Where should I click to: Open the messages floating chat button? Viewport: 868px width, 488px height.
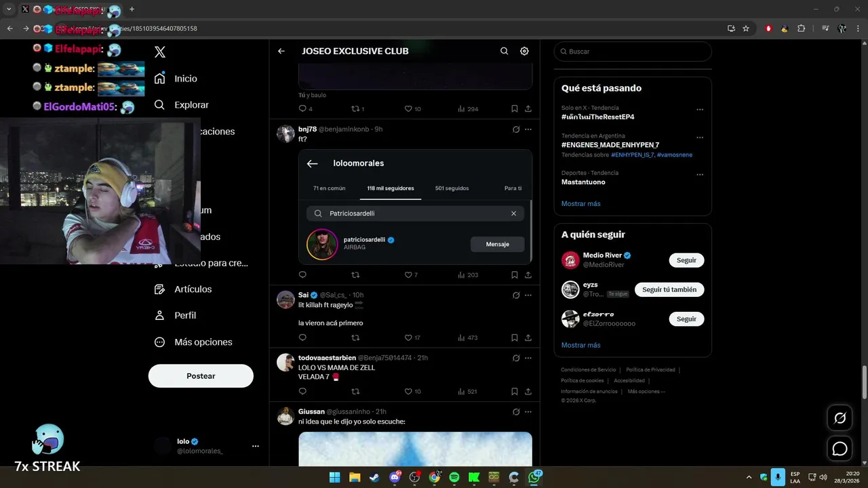[x=840, y=449]
